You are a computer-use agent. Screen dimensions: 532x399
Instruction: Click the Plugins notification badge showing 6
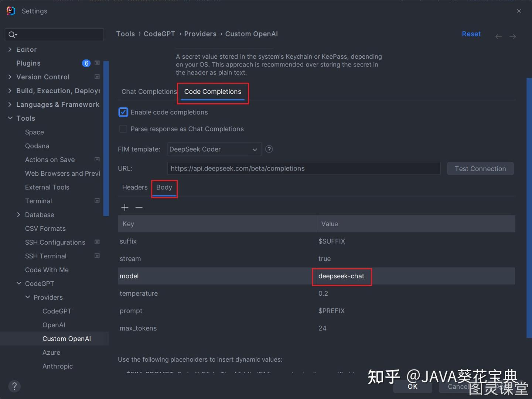pyautogui.click(x=86, y=63)
